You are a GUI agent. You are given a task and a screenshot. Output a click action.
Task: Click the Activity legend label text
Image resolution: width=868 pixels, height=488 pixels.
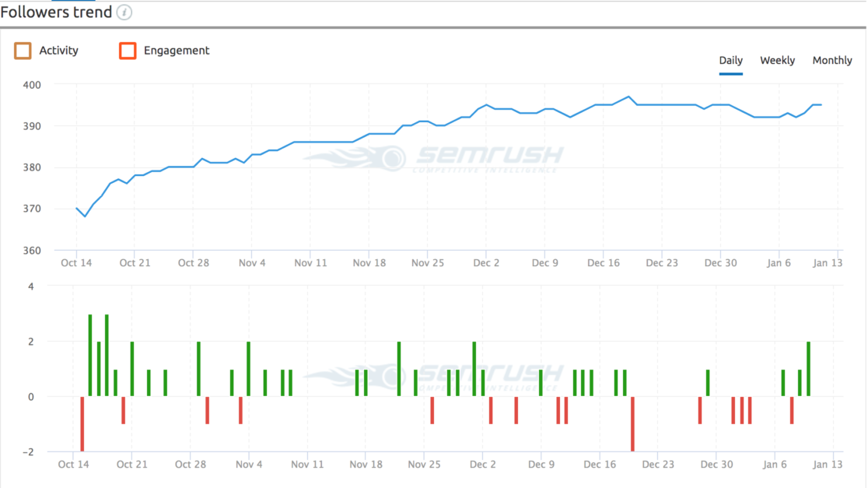coord(59,51)
